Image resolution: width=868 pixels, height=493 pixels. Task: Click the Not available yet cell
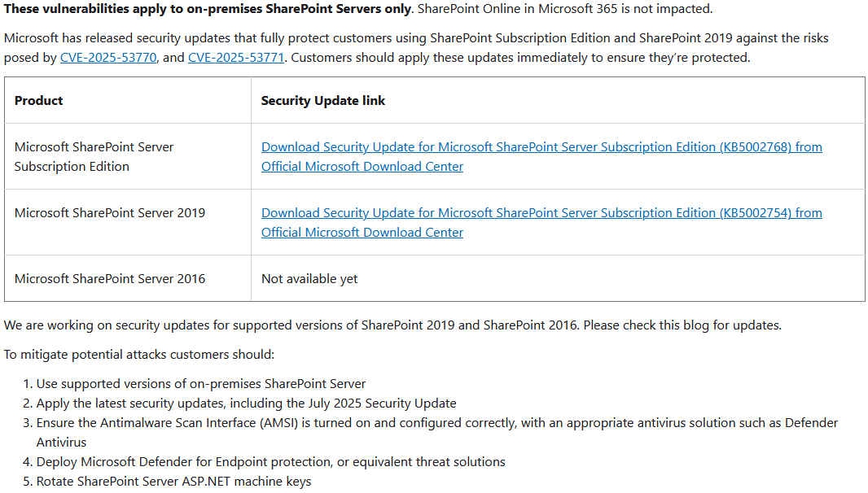[x=309, y=279]
